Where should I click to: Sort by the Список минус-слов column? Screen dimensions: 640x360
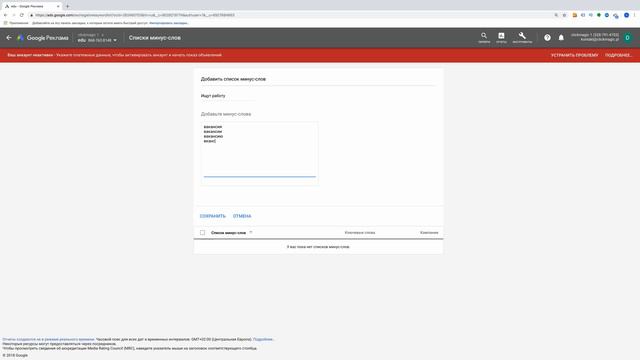228,233
